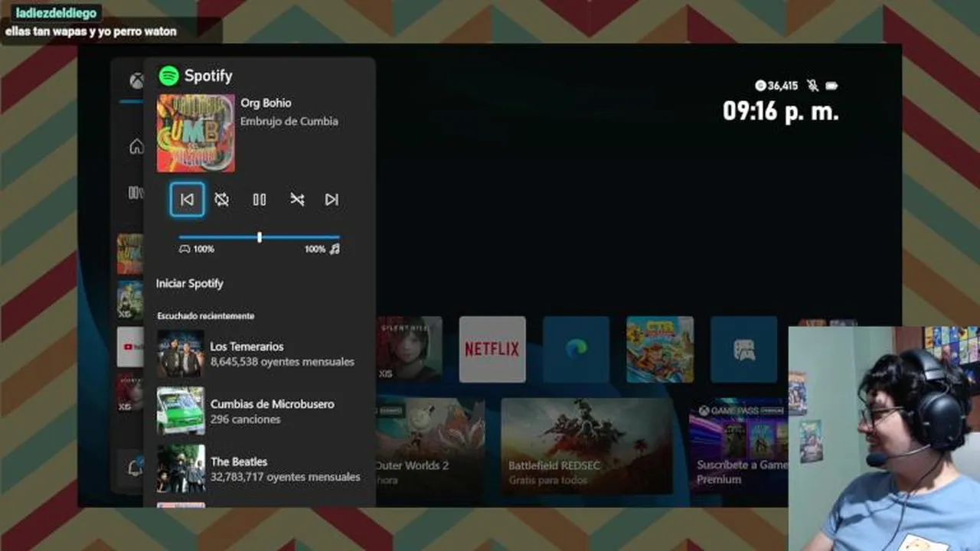
Task: Open the games library tile
Action: [744, 349]
